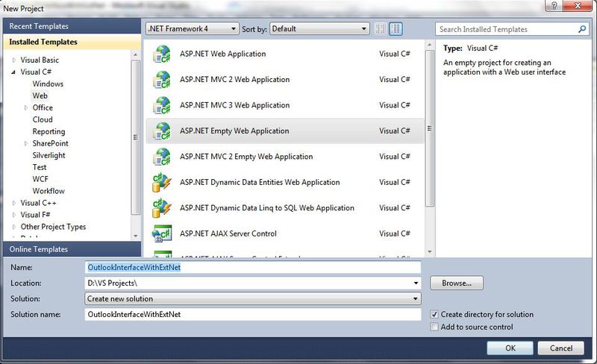This screenshot has height=364, width=597.
Task: Collapse the Visual C# tree node
Action: point(13,72)
